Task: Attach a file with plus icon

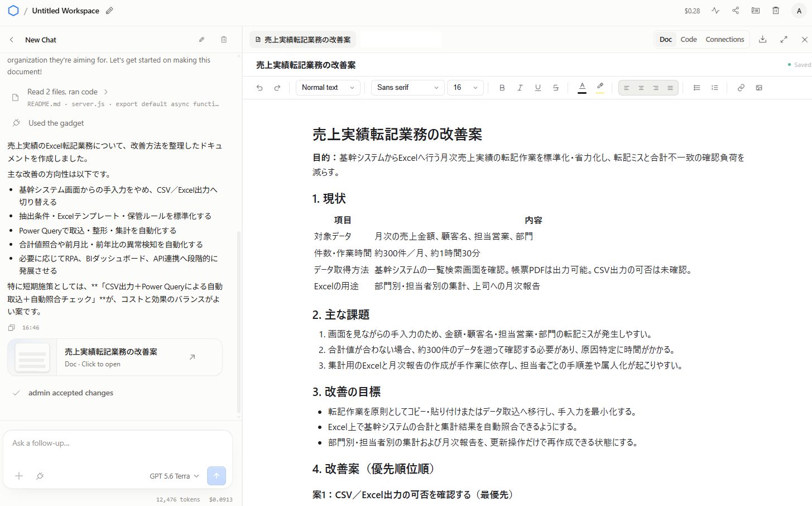Action: [19, 476]
